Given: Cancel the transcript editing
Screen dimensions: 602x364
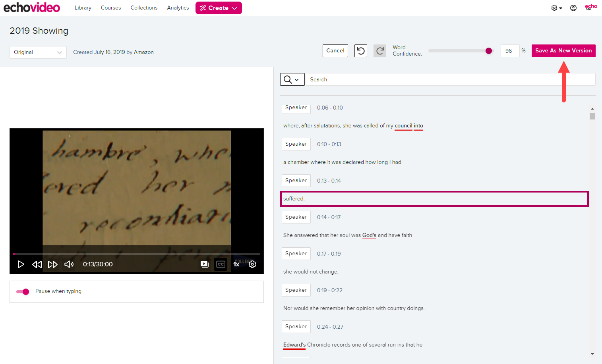Looking at the screenshot, I should point(335,50).
